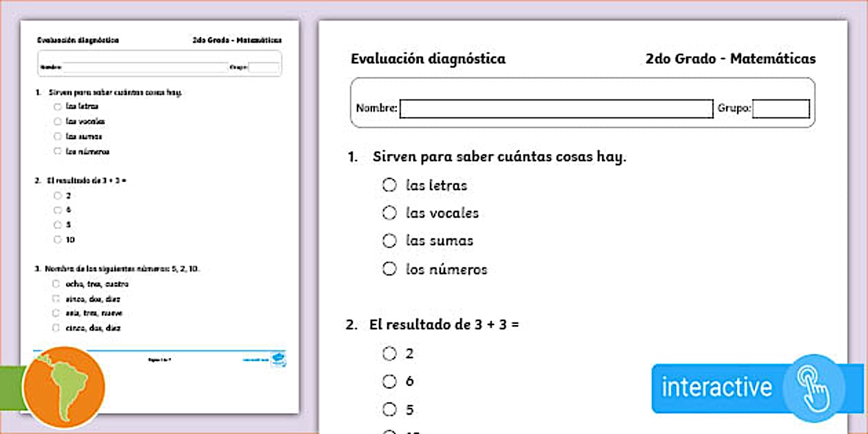Select answer "2" under question 2
Screen dimensions: 868x434
point(389,353)
